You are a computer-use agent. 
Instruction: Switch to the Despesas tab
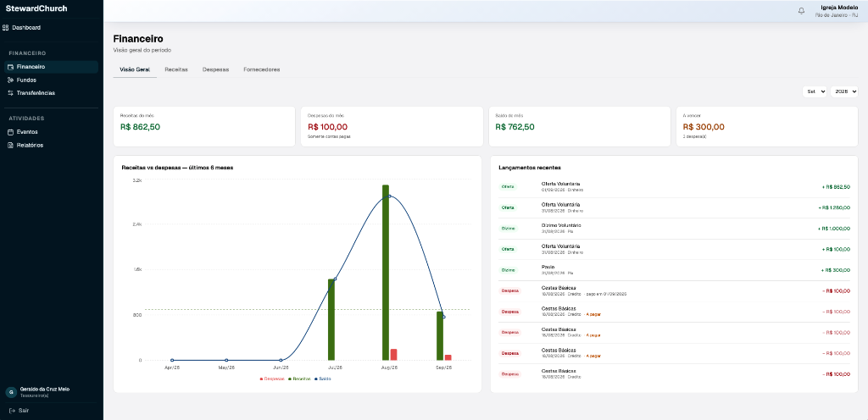(x=216, y=69)
